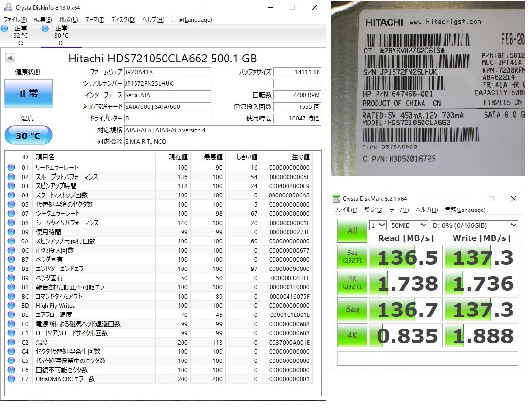Click the Hitachi drive label photo
The height and width of the screenshot is (420, 530).
[x=427, y=89]
